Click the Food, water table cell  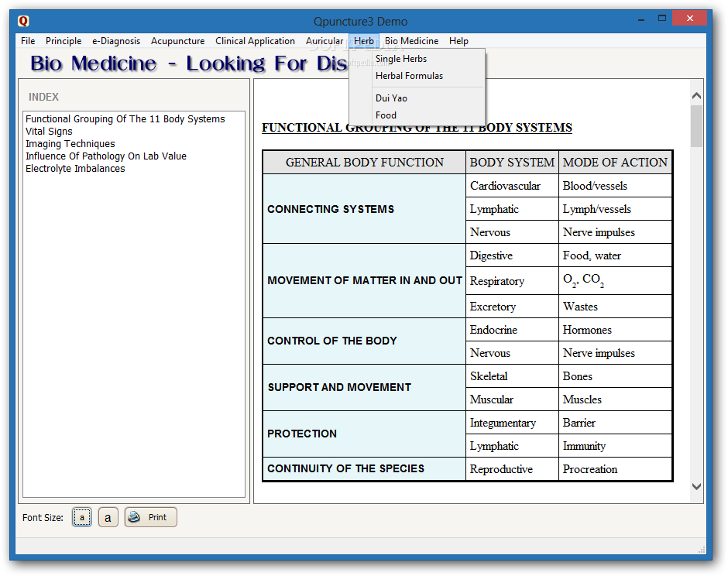click(x=615, y=255)
